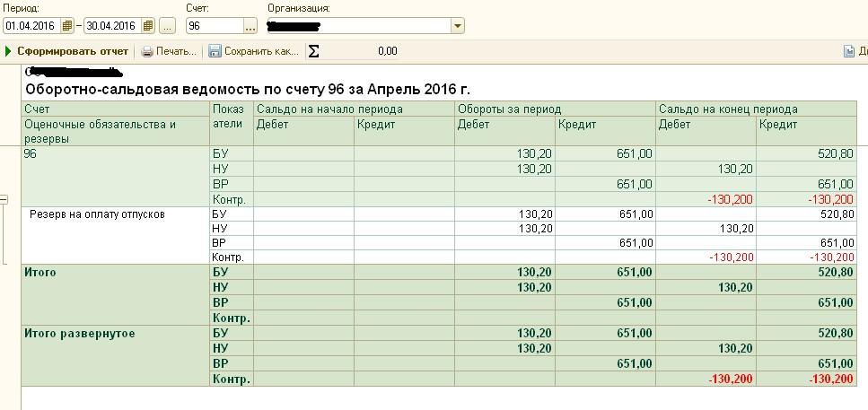Open calendar for period start date
The height and width of the screenshot is (410, 868).
pos(67,26)
